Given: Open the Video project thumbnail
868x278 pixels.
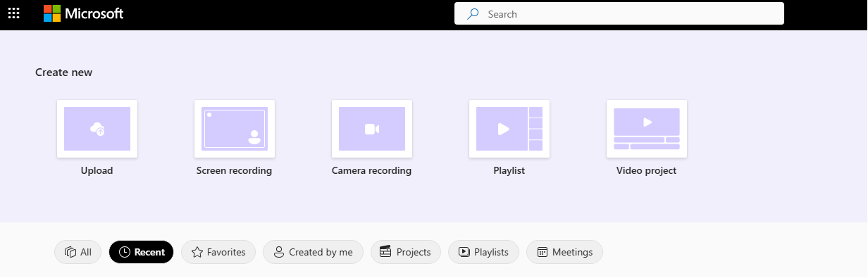Looking at the screenshot, I should pos(647,129).
